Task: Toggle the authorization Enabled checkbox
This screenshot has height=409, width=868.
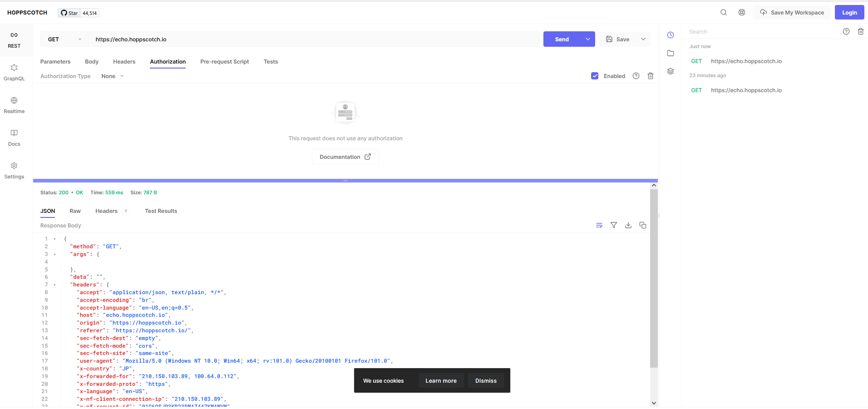Action: point(595,76)
